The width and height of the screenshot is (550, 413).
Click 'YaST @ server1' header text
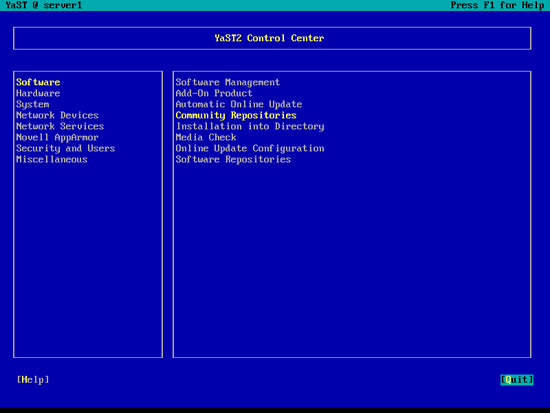coord(43,5)
